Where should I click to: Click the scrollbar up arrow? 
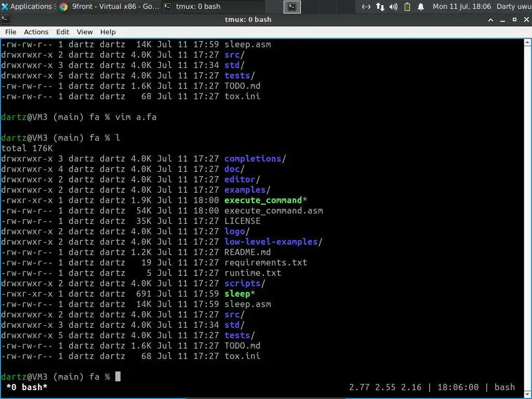[527, 43]
